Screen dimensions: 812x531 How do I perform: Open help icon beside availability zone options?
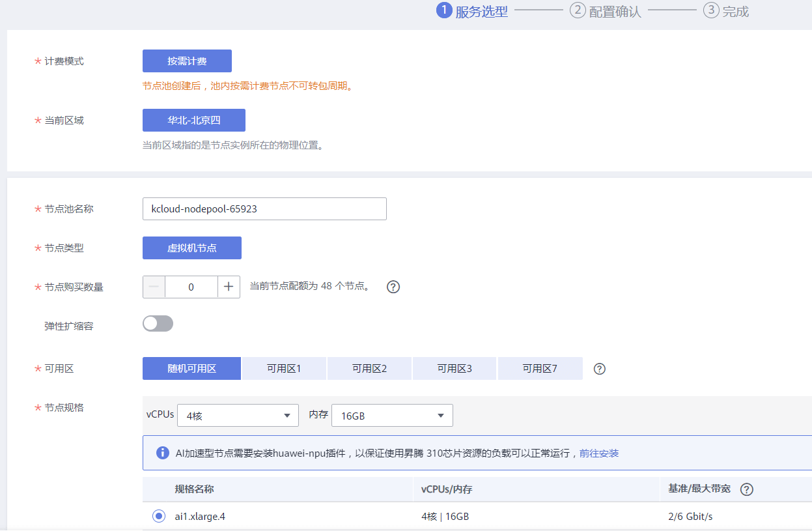pyautogui.click(x=600, y=369)
